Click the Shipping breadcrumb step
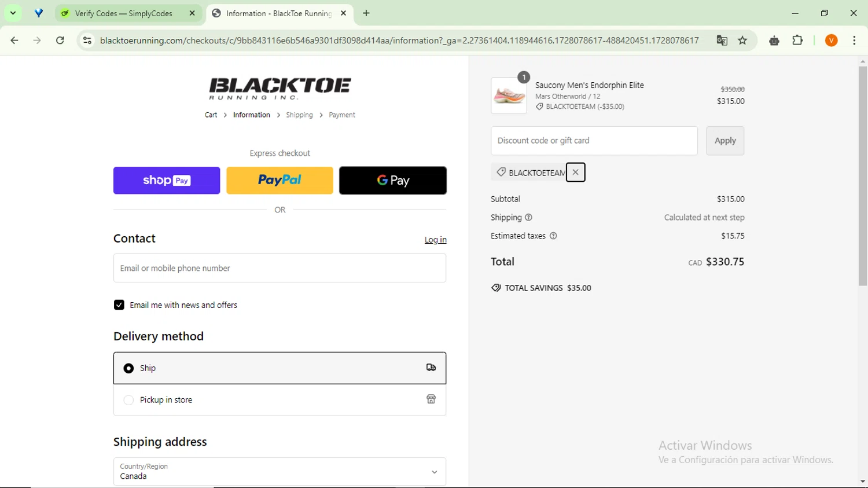Screen dimensions: 868x488 299,115
